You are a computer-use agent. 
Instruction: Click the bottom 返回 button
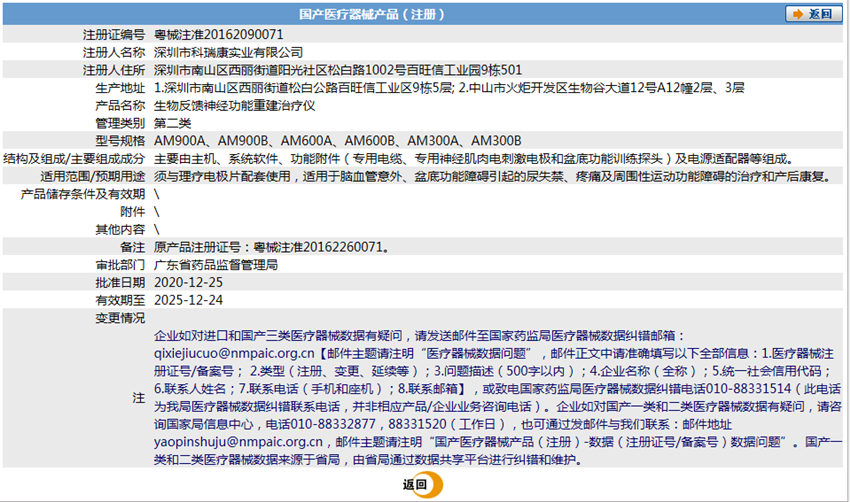[x=416, y=485]
